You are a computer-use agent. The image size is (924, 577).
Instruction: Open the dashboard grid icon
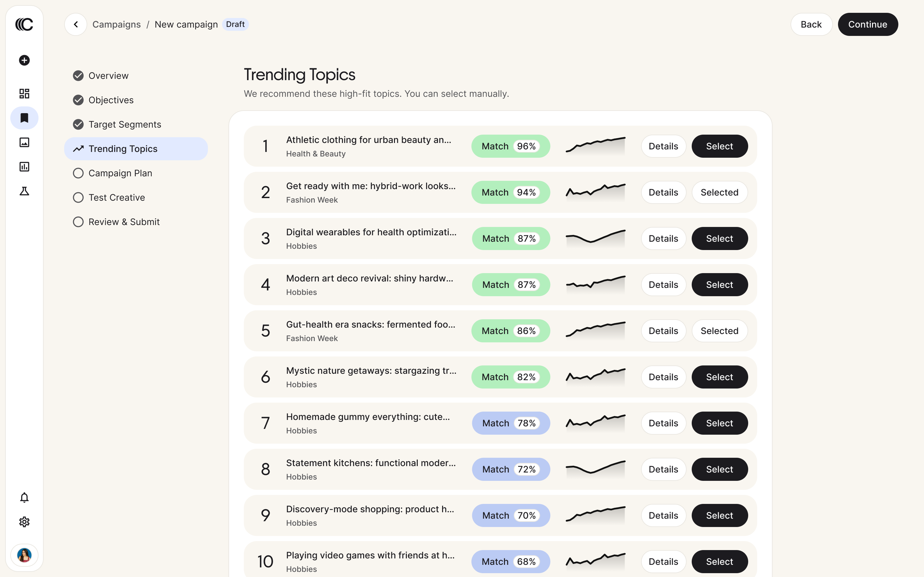(24, 94)
